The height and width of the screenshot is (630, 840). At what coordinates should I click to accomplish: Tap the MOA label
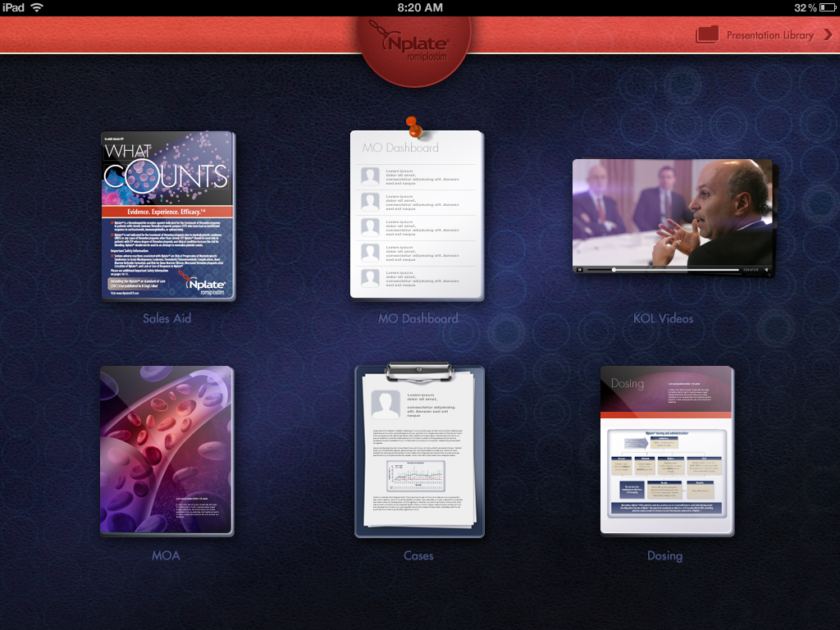[x=166, y=555]
